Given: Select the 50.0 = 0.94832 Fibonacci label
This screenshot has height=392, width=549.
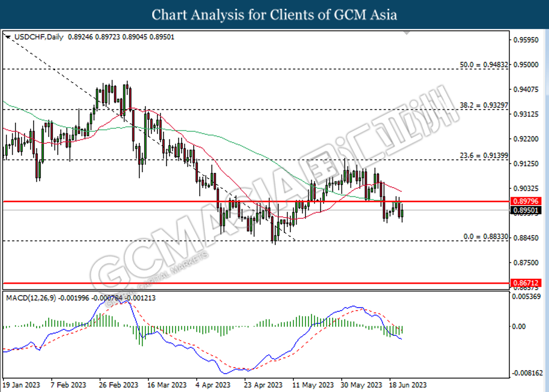Looking at the screenshot, I should (x=484, y=64).
